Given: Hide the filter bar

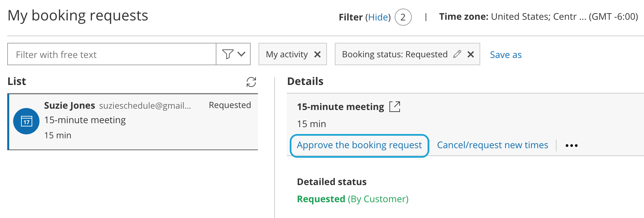Looking at the screenshot, I should click(x=378, y=17).
